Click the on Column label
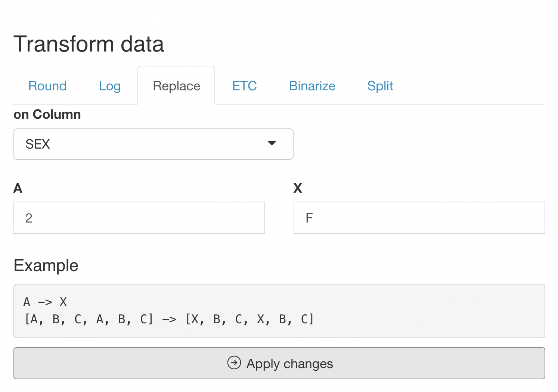This screenshot has width=558, height=392. click(47, 114)
